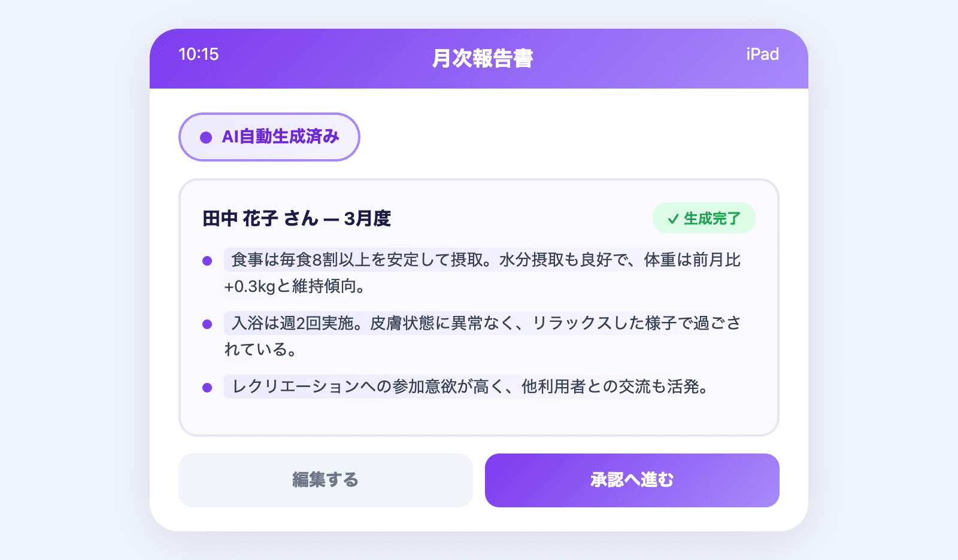958x560 pixels.
Task: Toggle the 生成完了 completion indicator
Action: click(704, 218)
